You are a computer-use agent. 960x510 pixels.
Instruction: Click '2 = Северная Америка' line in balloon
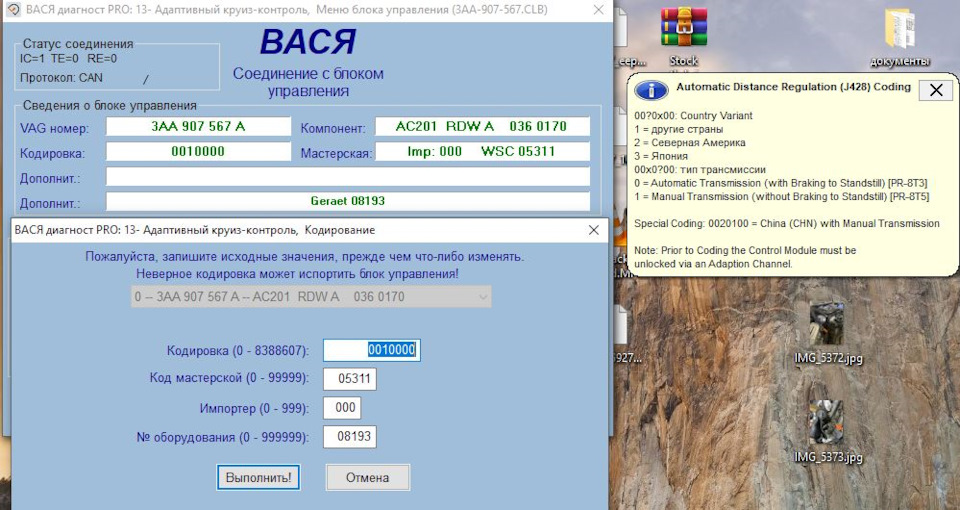click(x=690, y=143)
